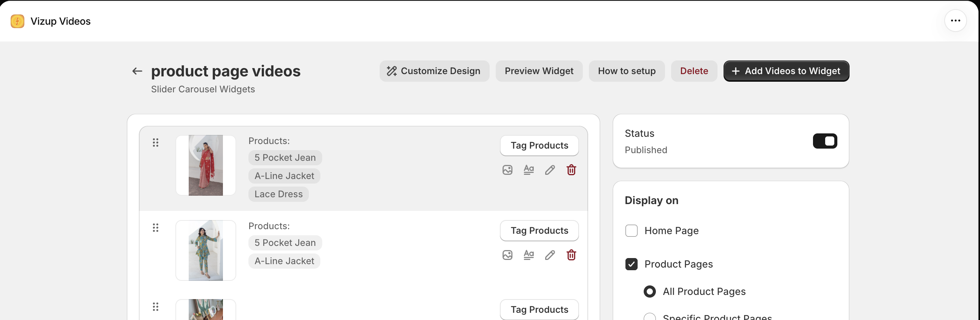Open the three-dot more options menu

(x=955, y=21)
